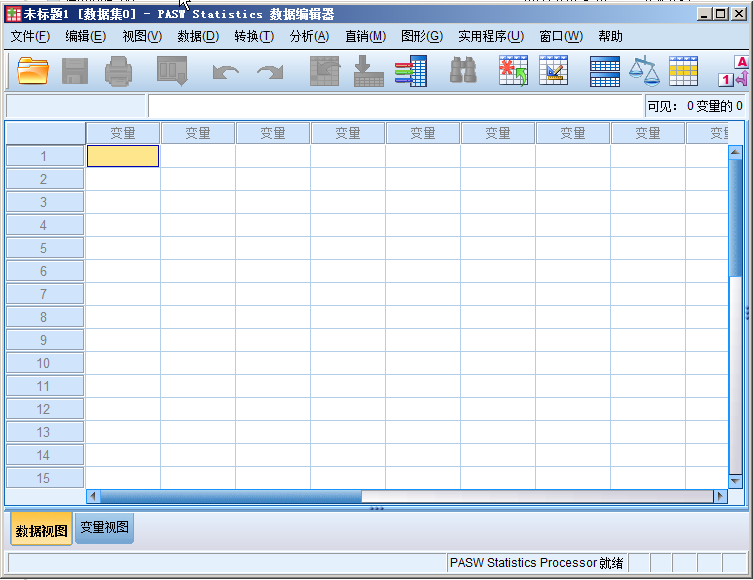Toggle the Value labels icon

pyautogui.click(x=735, y=71)
